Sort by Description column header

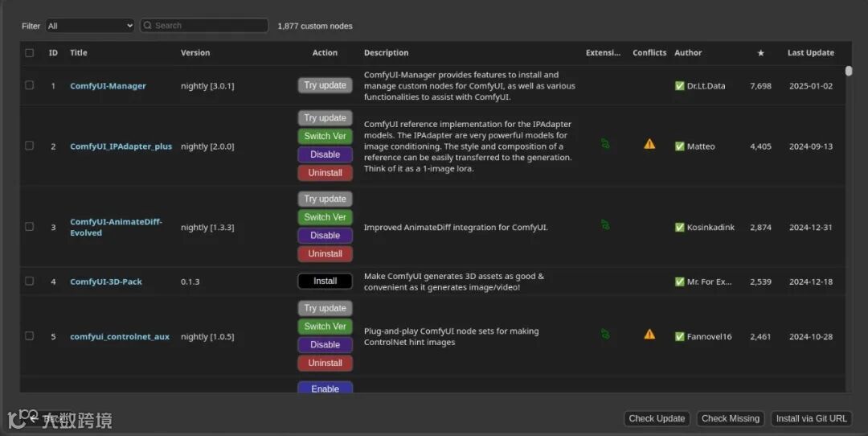[387, 52]
